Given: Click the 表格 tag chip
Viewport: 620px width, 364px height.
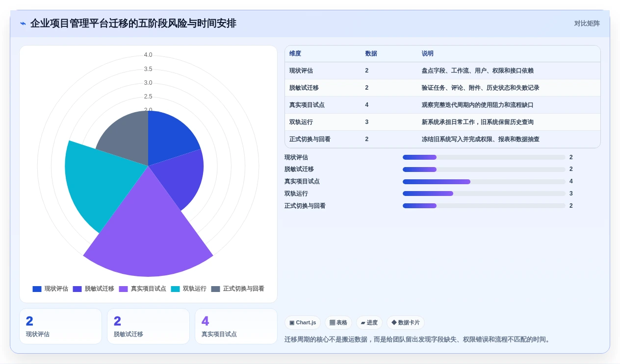Looking at the screenshot, I should pyautogui.click(x=338, y=322).
